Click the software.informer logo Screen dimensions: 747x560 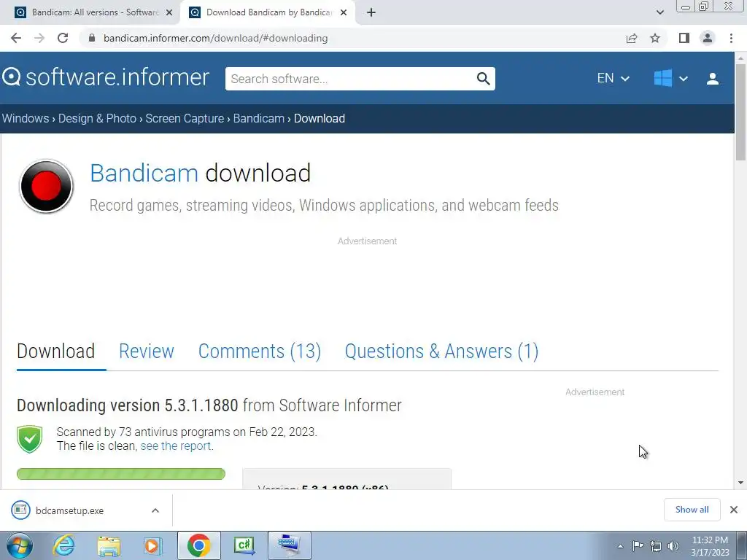(x=106, y=77)
